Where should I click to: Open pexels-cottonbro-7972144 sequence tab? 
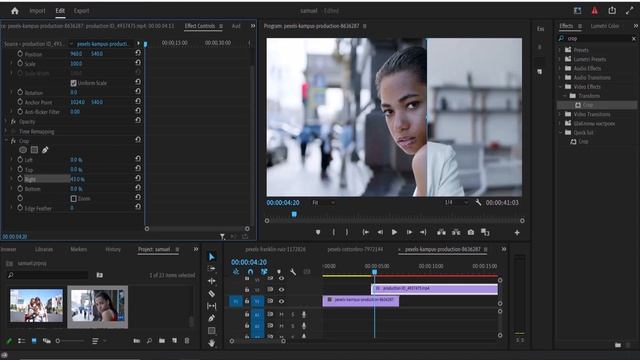point(355,249)
